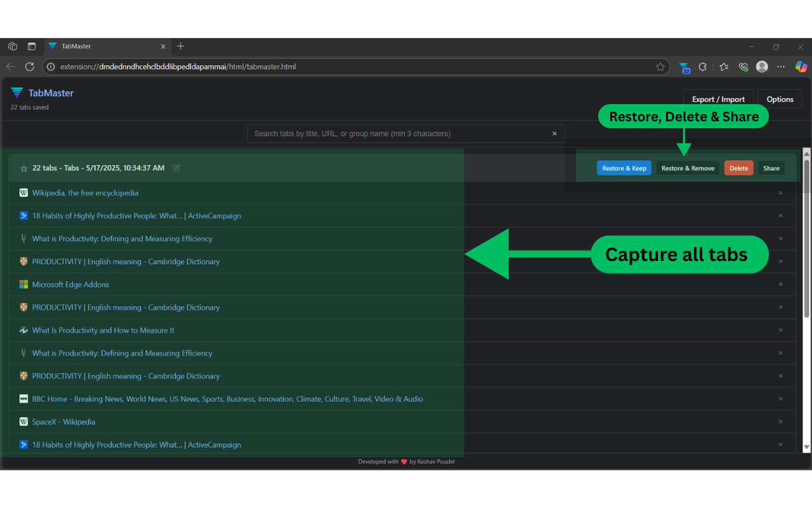The image size is (812, 508).
Task: Remove the Microsoft Edge Addons saved tab
Action: click(x=781, y=284)
